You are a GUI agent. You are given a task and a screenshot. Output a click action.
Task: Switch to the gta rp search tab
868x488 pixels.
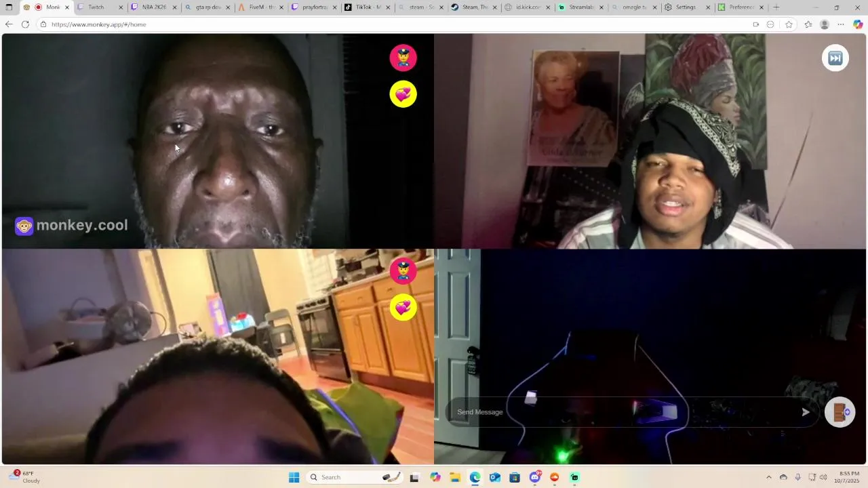pos(208,7)
